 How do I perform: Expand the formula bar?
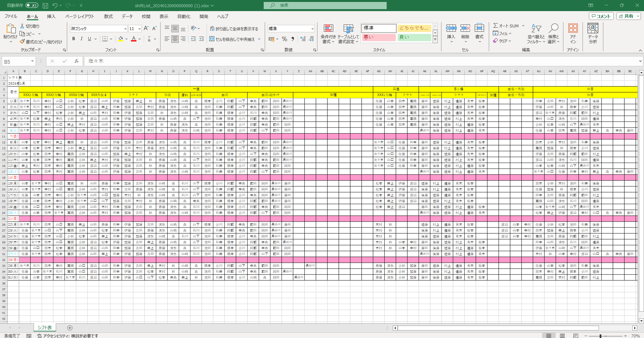click(640, 61)
